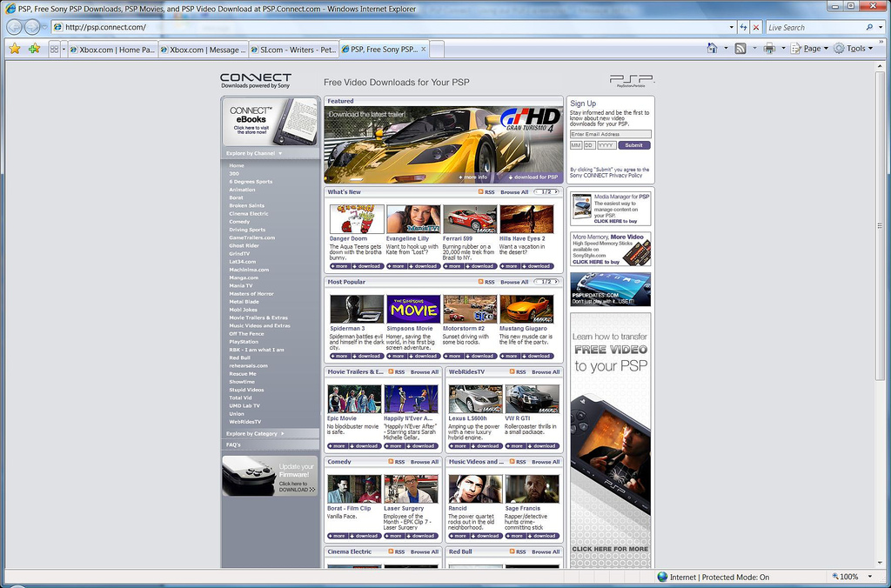Open the GameTrailers.com channel link
The width and height of the screenshot is (891, 588).
(251, 237)
